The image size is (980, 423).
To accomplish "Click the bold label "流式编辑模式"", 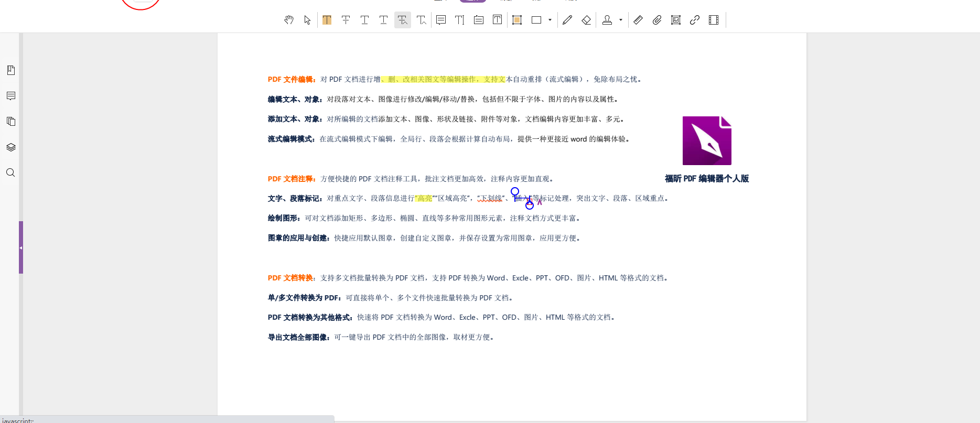I will pyautogui.click(x=290, y=139).
